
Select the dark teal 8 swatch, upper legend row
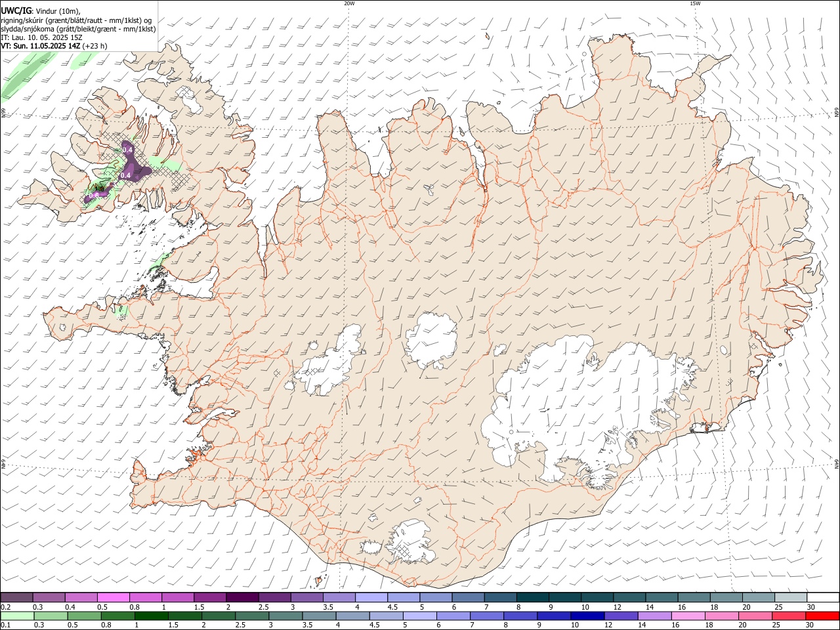(x=532, y=597)
